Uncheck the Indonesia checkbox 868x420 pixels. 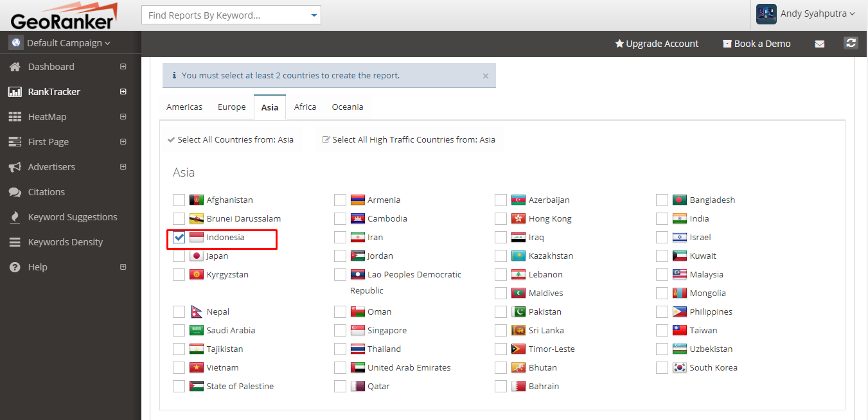pyautogui.click(x=179, y=237)
